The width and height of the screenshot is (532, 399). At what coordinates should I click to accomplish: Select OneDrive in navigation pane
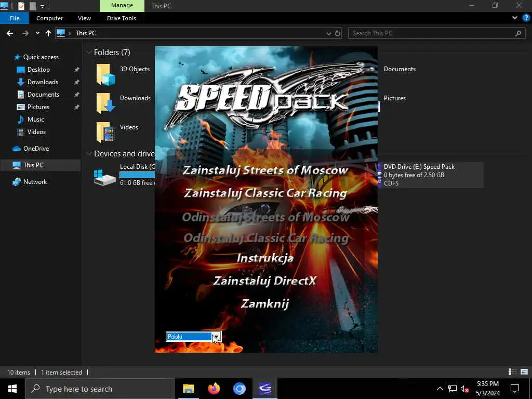36,149
